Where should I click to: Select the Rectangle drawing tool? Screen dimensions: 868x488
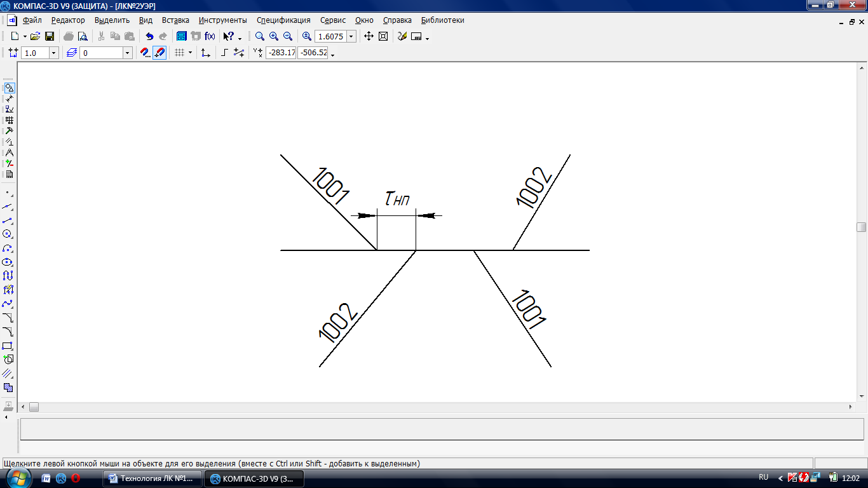(x=8, y=346)
